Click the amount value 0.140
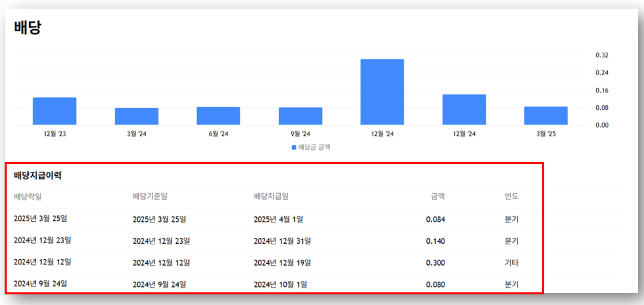644x305 pixels. click(436, 241)
